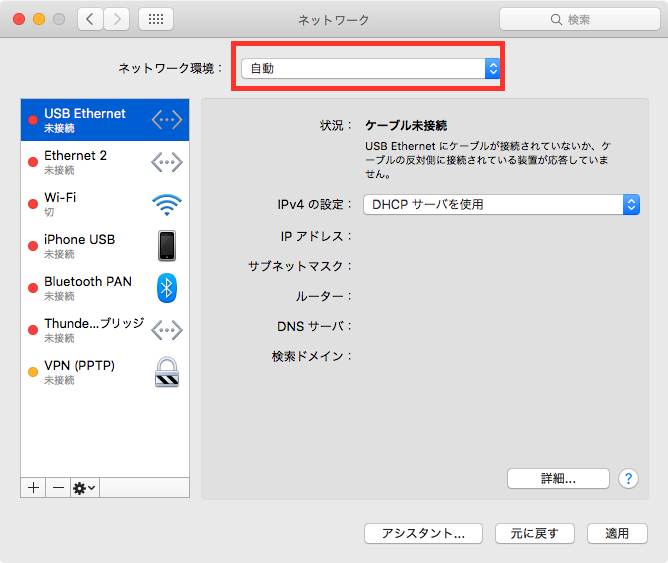Viewport: 668px width, 563px height.
Task: Select Wi-Fi in the service list
Action: [x=105, y=204]
